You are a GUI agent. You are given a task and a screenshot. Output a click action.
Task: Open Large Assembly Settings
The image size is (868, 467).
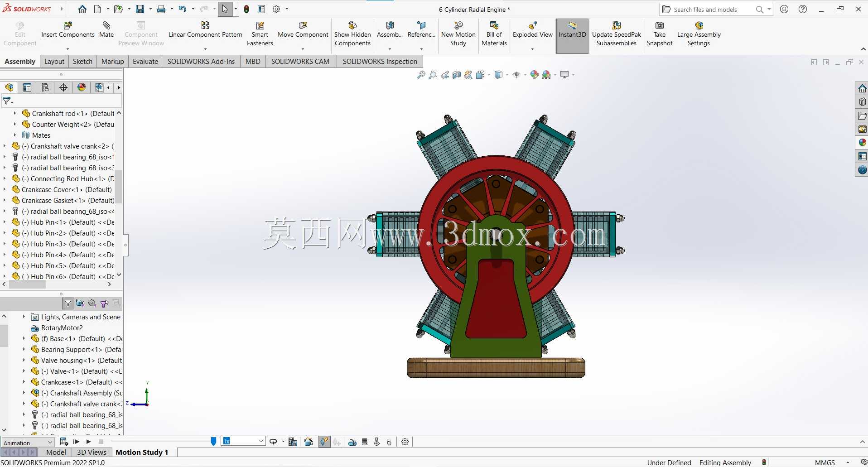tap(699, 34)
